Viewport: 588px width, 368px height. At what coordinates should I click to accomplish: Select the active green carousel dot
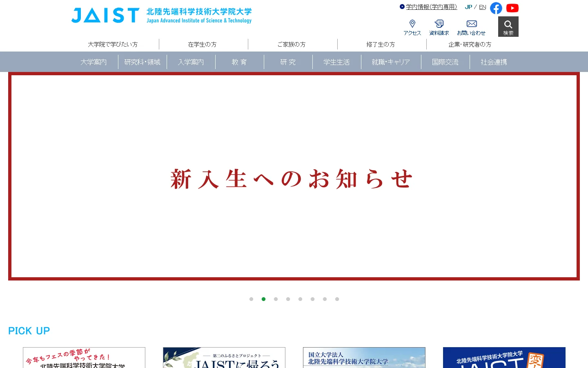click(263, 299)
